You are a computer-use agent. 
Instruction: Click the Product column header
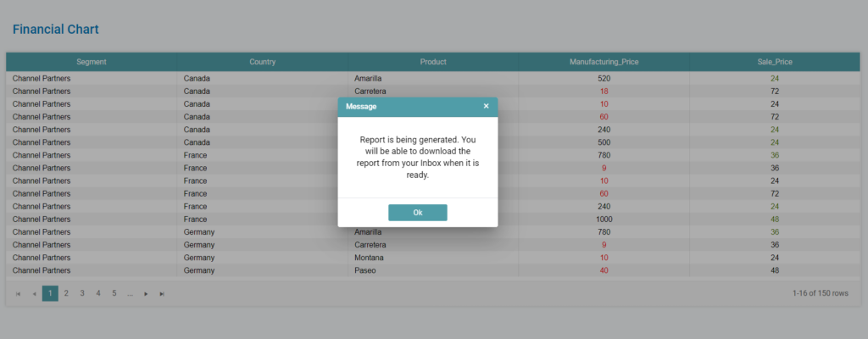pyautogui.click(x=433, y=62)
